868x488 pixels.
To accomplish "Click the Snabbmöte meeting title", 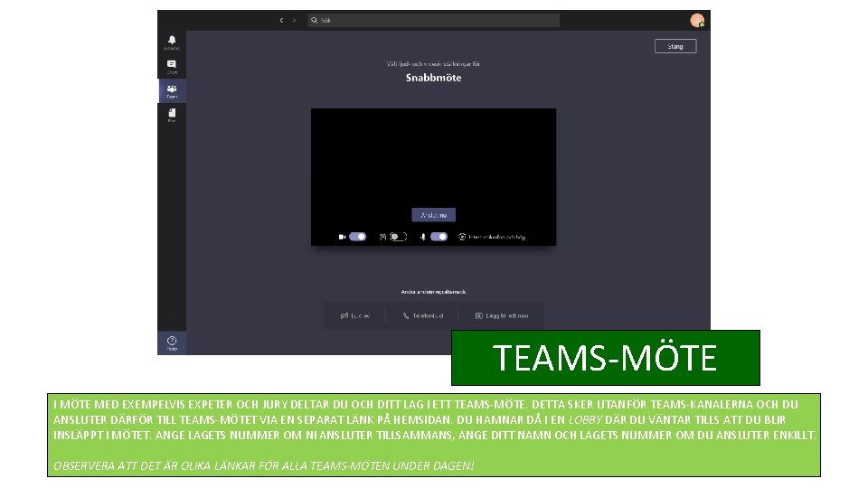I will [x=433, y=78].
